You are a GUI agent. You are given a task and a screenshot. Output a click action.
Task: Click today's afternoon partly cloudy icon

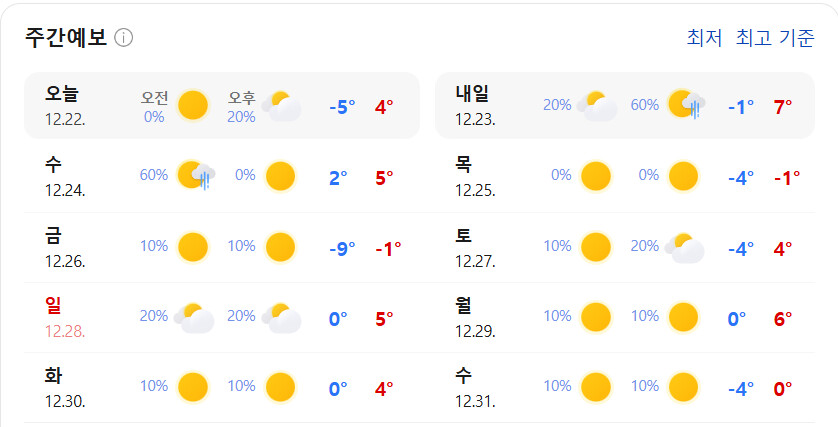point(281,106)
